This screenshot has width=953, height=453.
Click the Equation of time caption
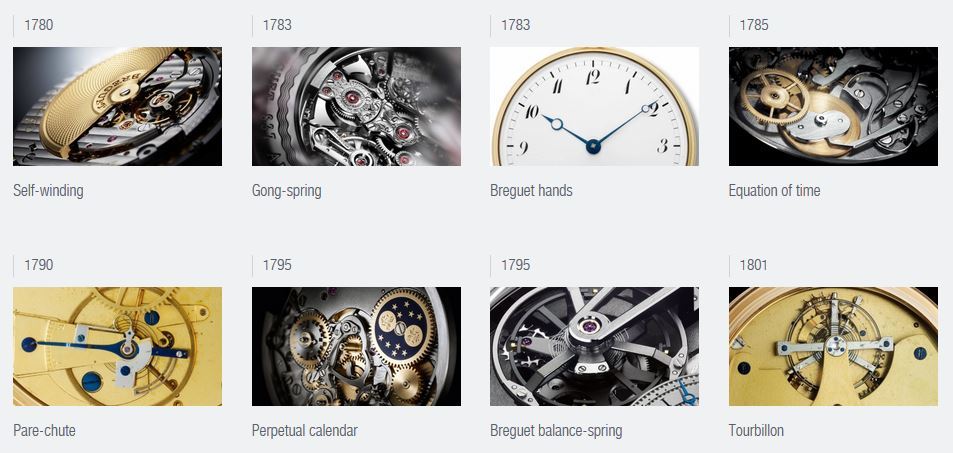[x=774, y=191]
